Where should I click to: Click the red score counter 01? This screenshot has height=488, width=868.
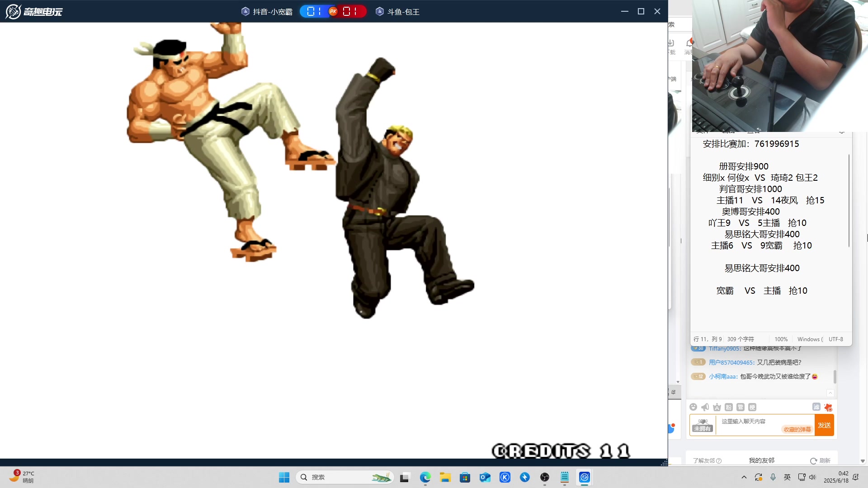click(350, 11)
